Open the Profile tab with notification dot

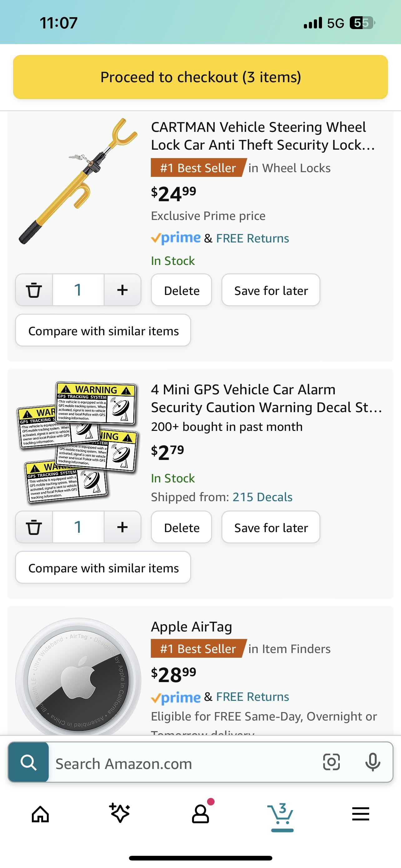point(200,814)
